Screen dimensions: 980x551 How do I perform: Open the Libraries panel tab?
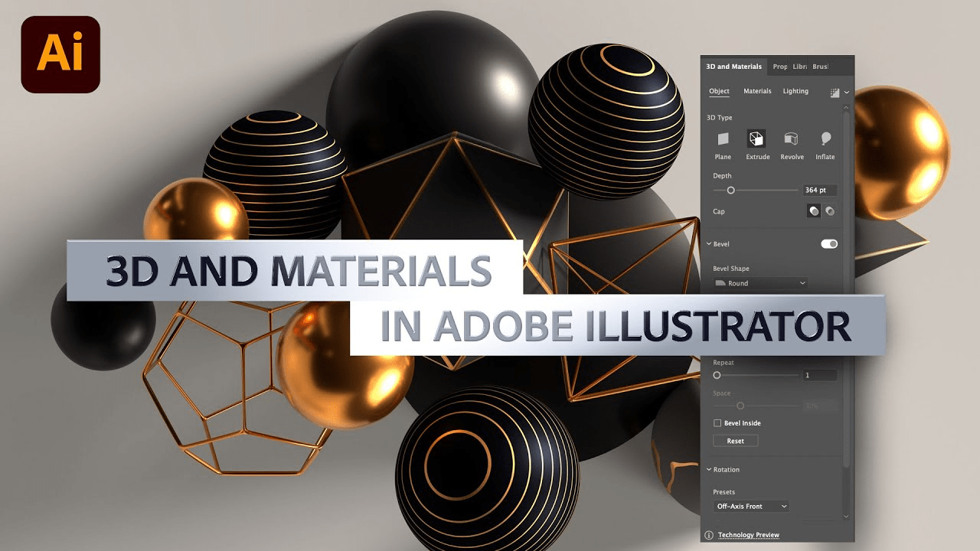click(x=799, y=67)
